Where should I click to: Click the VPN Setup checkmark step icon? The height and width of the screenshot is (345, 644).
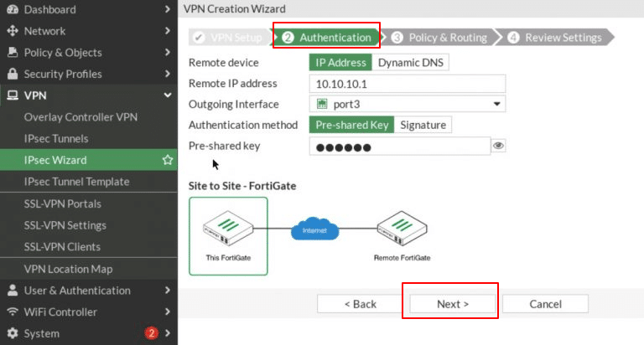click(x=199, y=38)
